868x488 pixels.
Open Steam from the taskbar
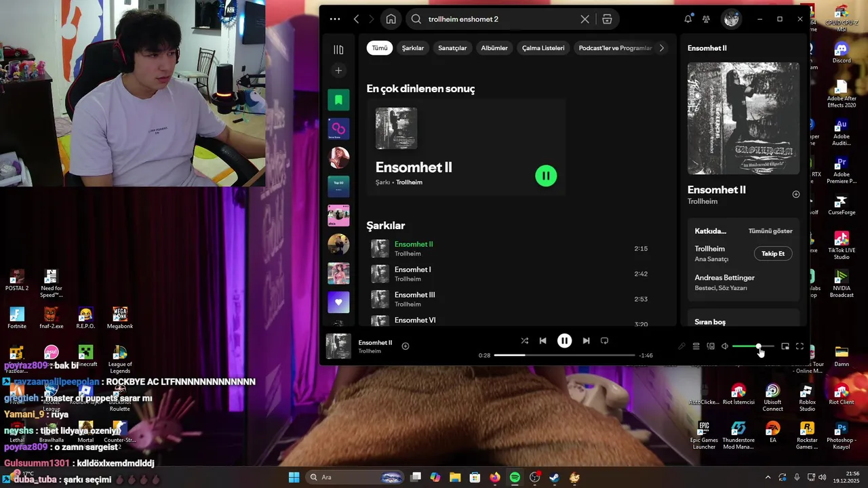coord(554,477)
